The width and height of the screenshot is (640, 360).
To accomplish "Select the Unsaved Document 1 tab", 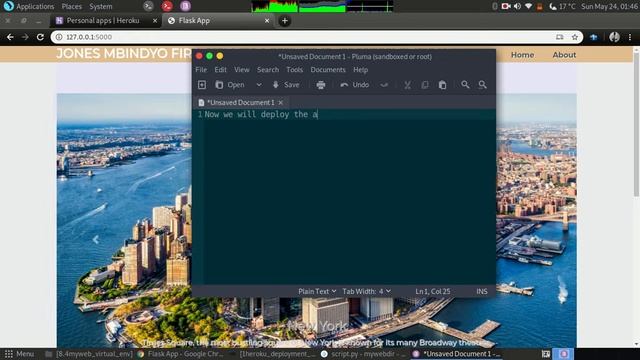I will (x=240, y=102).
